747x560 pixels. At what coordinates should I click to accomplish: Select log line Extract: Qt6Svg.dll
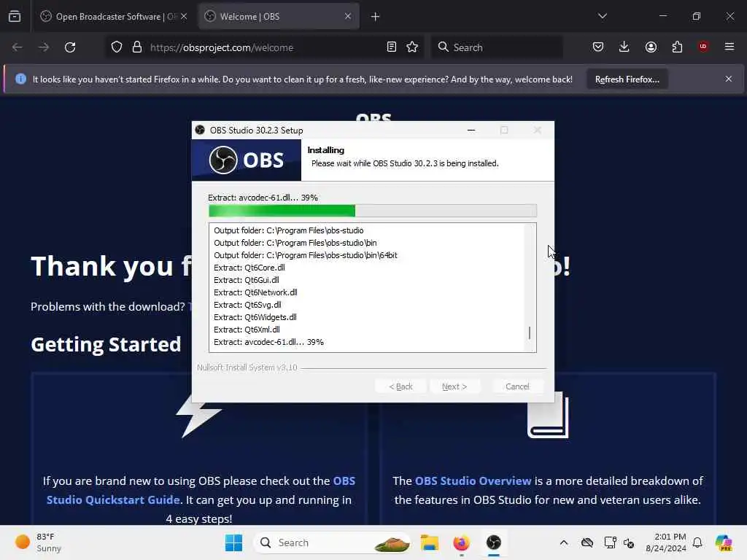[x=247, y=305]
